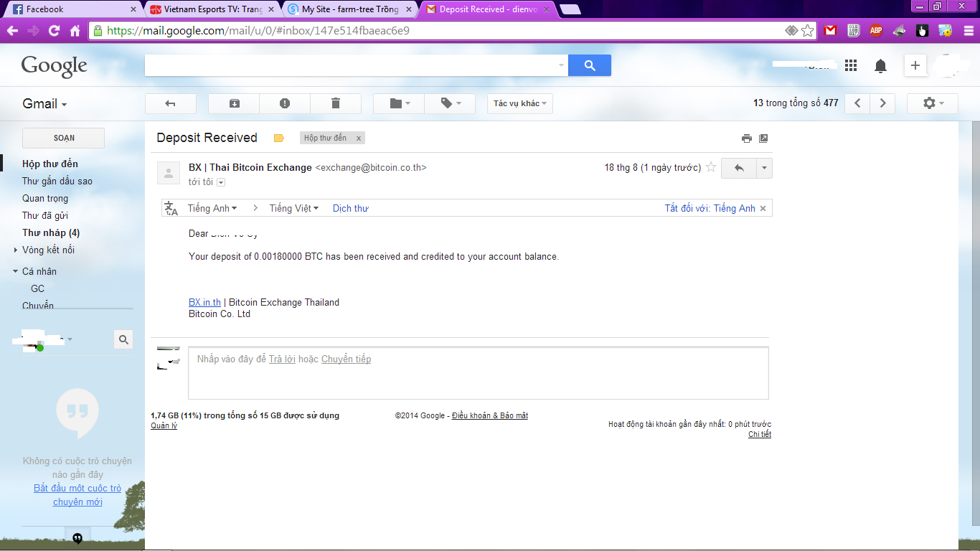This screenshot has height=551, width=980.
Task: Click the Google search input field
Action: (351, 65)
